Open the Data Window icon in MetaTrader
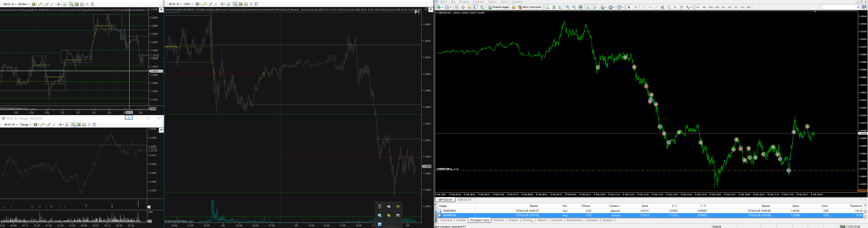868x228 pixels. point(463,7)
